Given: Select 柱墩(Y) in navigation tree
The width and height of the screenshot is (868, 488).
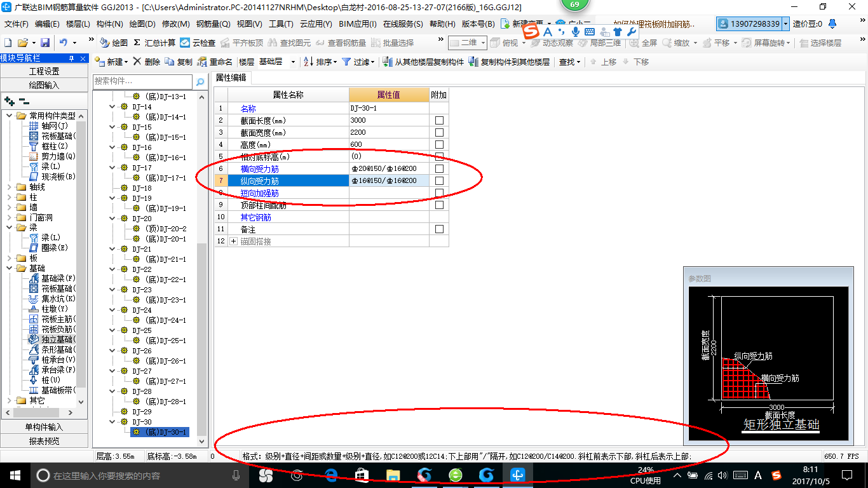Looking at the screenshot, I should pyautogui.click(x=48, y=309).
